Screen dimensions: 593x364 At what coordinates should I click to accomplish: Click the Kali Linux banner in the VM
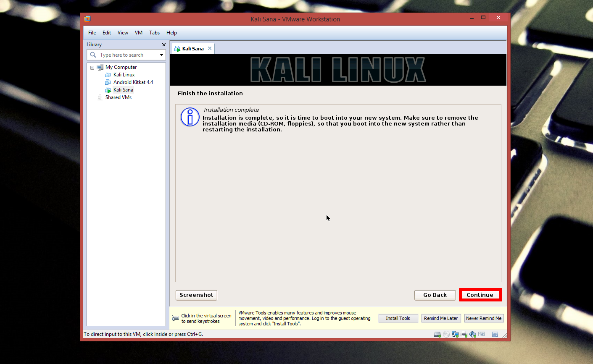(338, 70)
